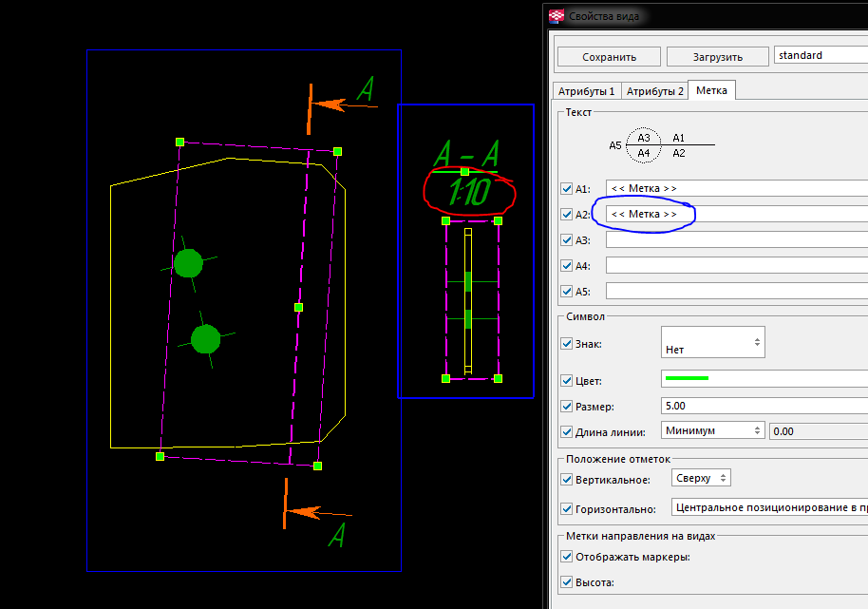
Task: Select the upper orange section arrow A
Action: (x=328, y=105)
